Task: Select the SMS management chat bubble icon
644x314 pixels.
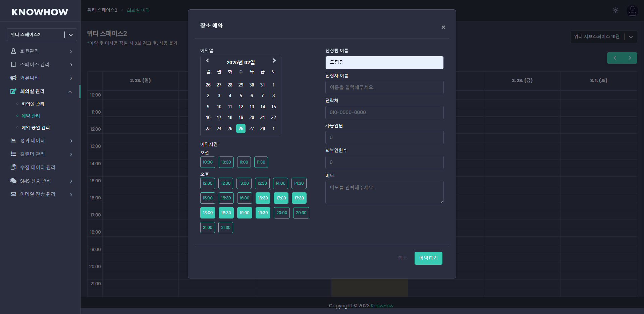Action: 13,181
